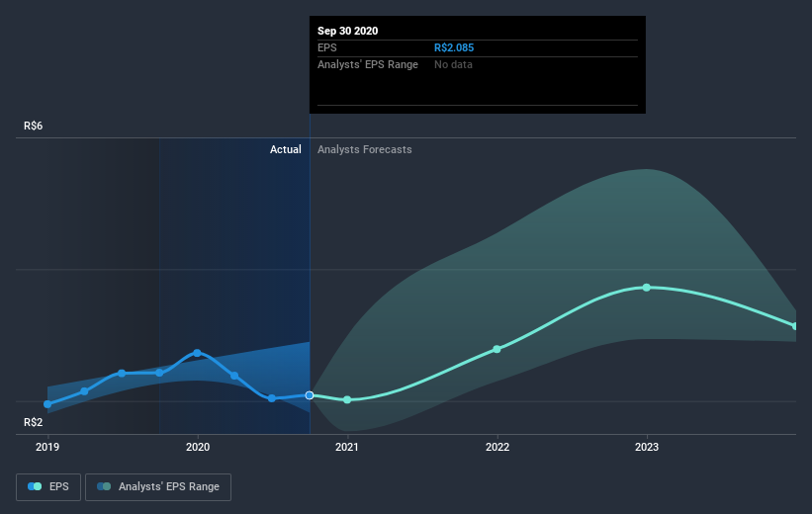812x514 pixels.
Task: Click the R$6 y-axis label
Action: [34, 126]
